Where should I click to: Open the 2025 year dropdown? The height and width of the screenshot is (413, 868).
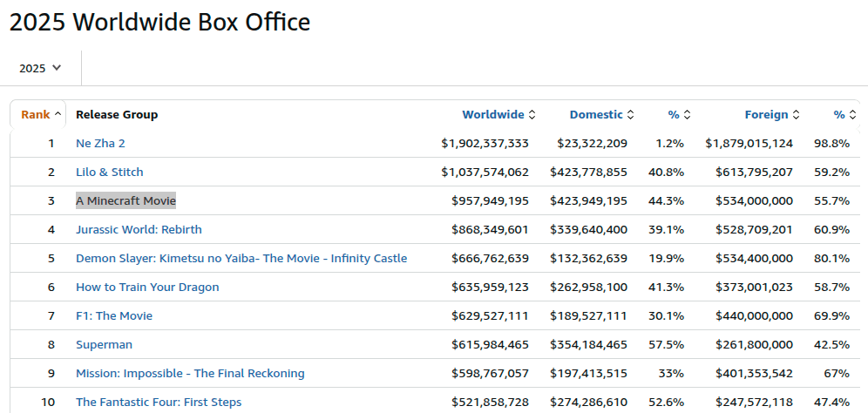coord(40,68)
